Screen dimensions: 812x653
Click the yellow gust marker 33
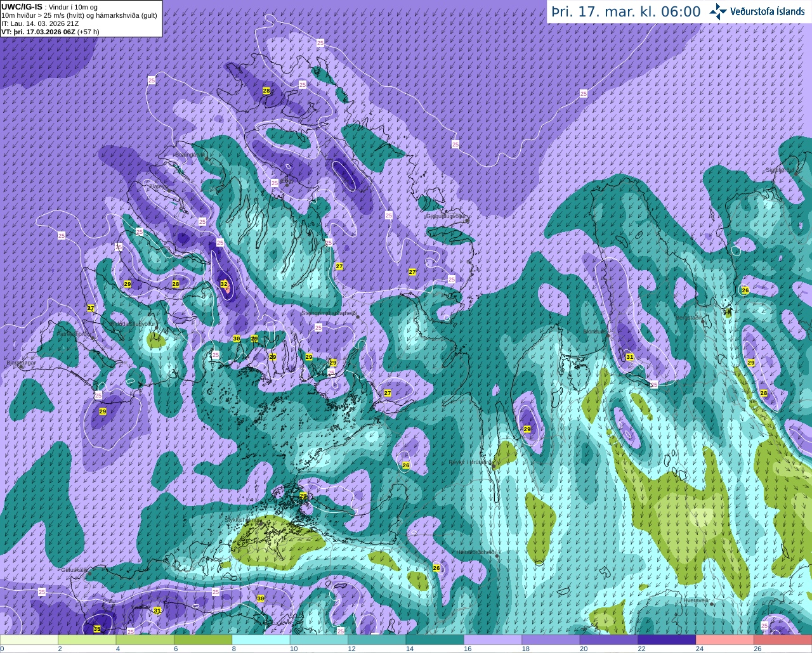point(97,629)
